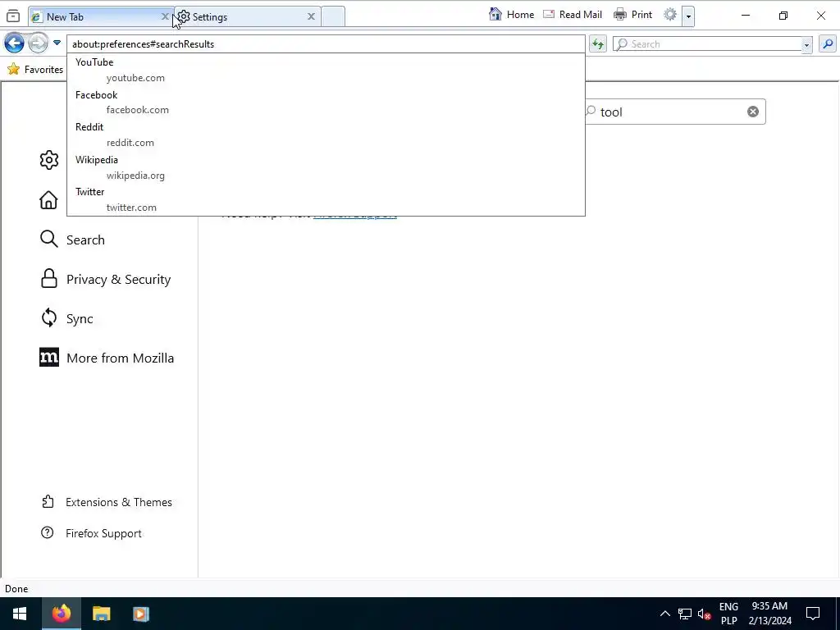Open More from Mozilla category
The image size is (840, 630).
pos(107,358)
